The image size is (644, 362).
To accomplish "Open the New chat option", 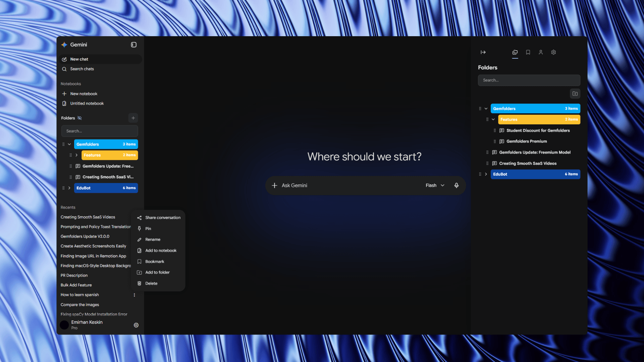I will click(100, 59).
